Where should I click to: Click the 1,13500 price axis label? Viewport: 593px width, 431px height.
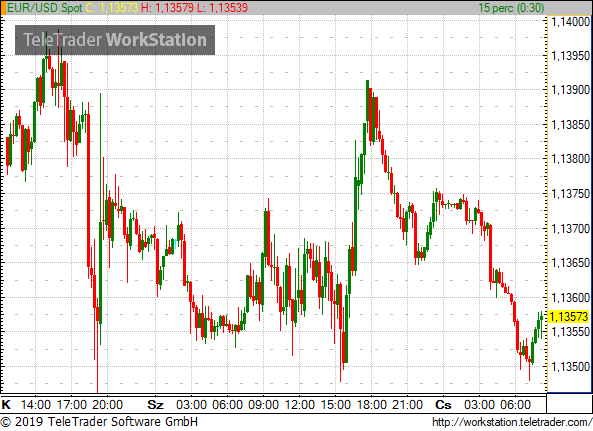point(571,366)
